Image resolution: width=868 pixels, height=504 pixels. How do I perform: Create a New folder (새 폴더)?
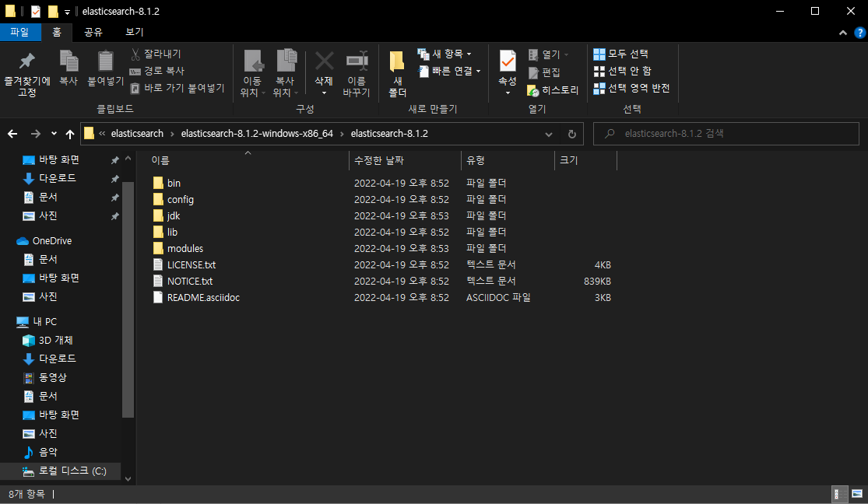(x=397, y=74)
